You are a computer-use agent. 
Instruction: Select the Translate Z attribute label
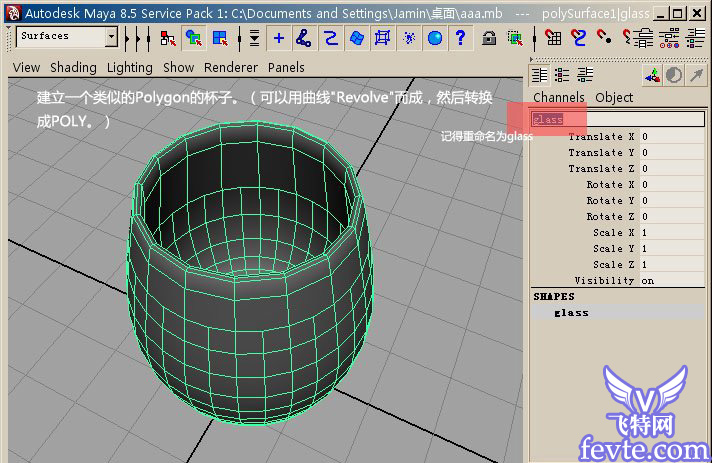pyautogui.click(x=601, y=168)
